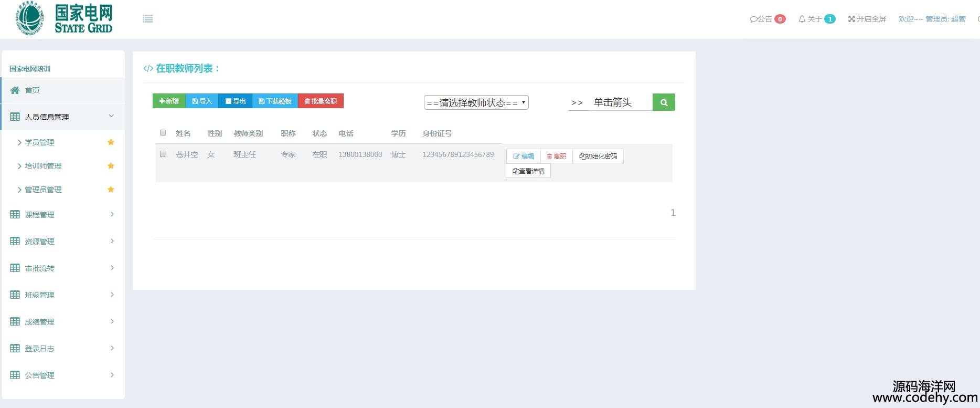Expand the 课程管理 sidebar menu
This screenshot has height=408, width=980.
tap(62, 215)
